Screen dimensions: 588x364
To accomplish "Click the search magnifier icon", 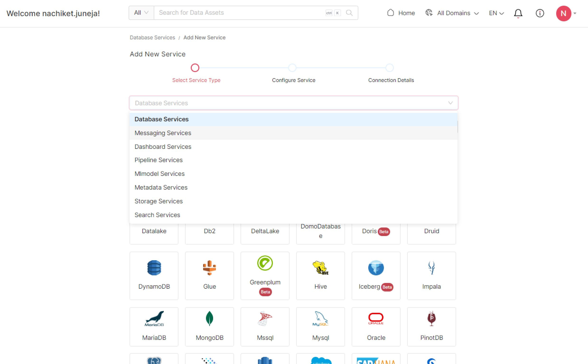I will pos(349,13).
